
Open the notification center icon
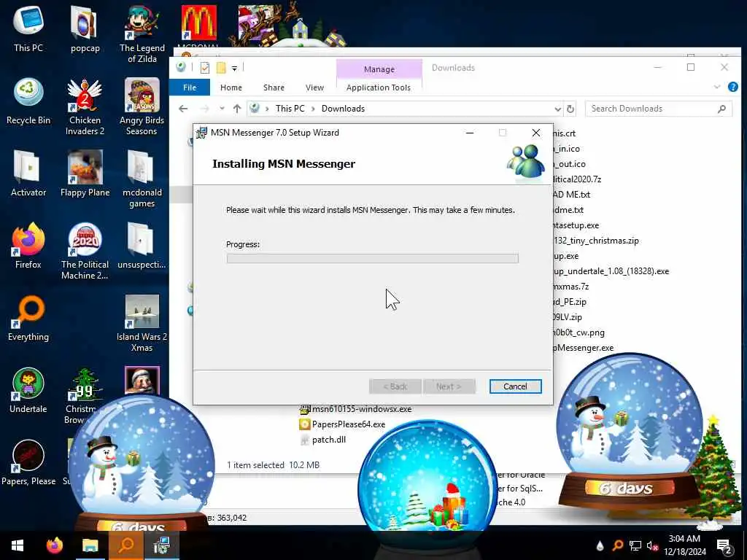coord(724,547)
